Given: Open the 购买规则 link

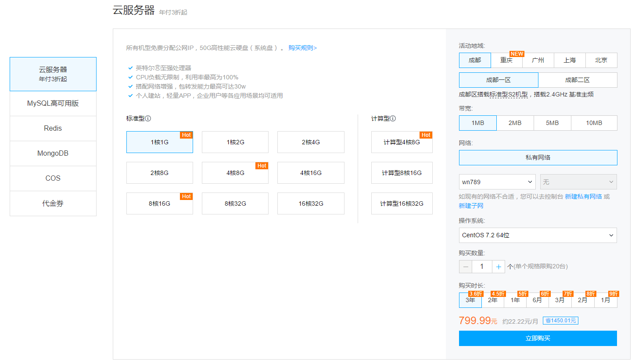Looking at the screenshot, I should coord(302,48).
